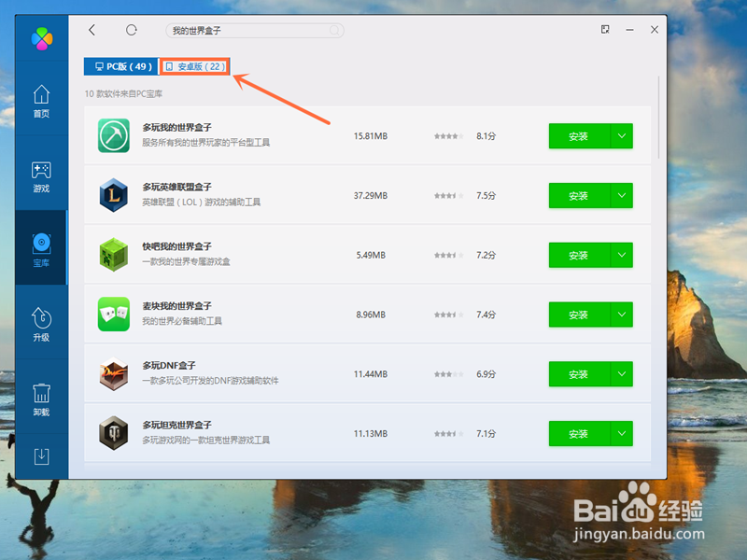Click size text 37.29MB
The height and width of the screenshot is (560, 747).
point(371,196)
